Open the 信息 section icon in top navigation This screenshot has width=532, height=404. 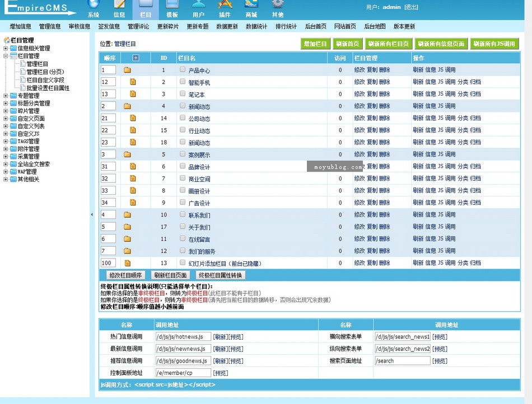coord(119,4)
